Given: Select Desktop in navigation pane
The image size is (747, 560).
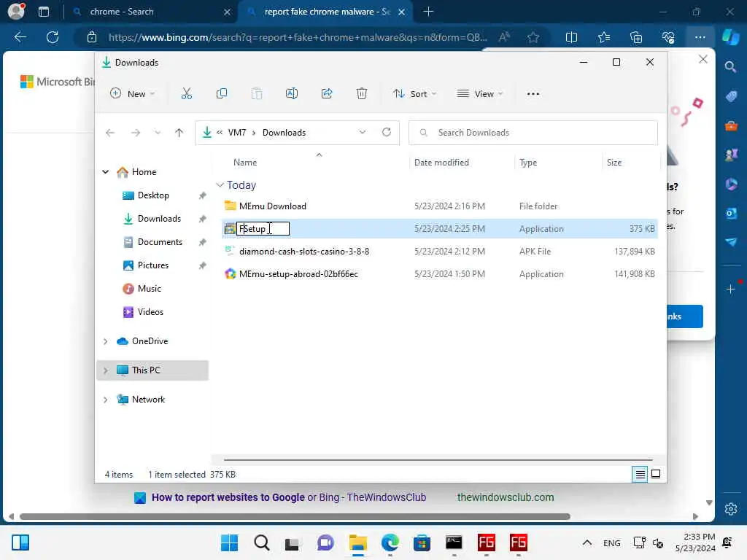Looking at the screenshot, I should pos(153,195).
